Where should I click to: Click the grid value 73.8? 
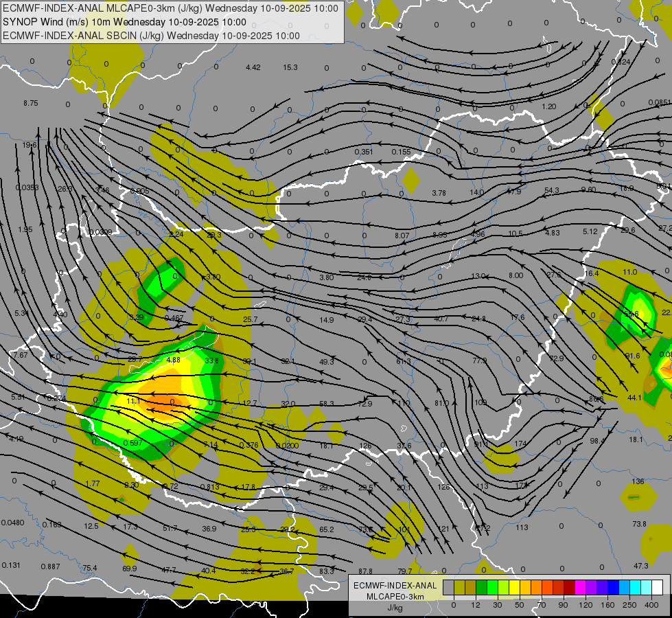[x=639, y=524]
